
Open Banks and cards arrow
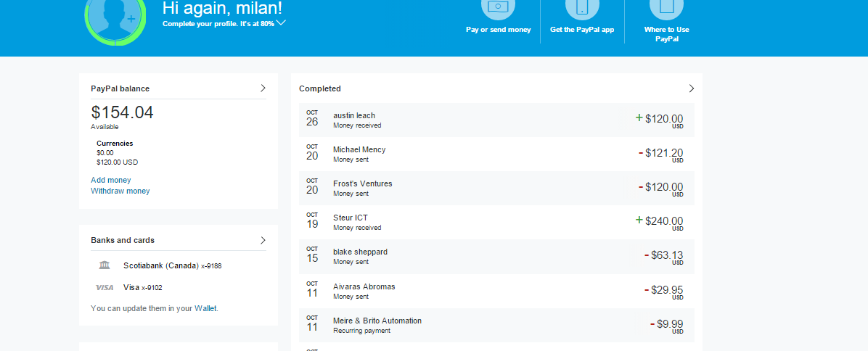(x=263, y=240)
